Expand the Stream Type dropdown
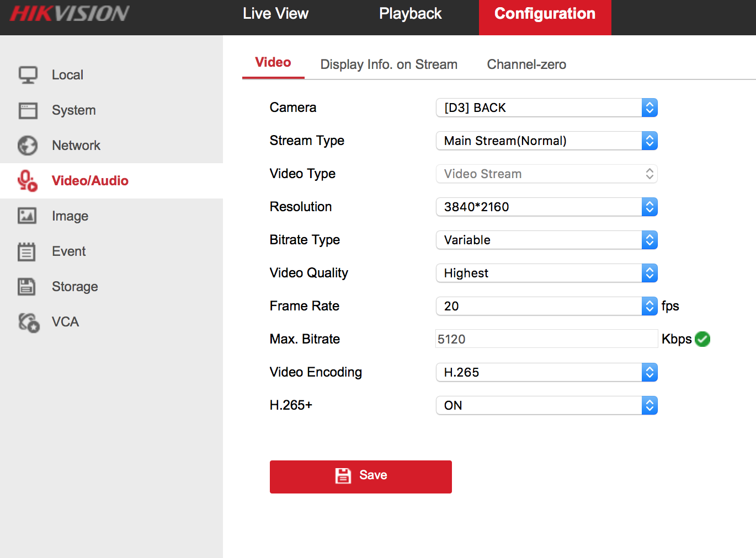Screen dimensions: 756x558 coord(546,141)
